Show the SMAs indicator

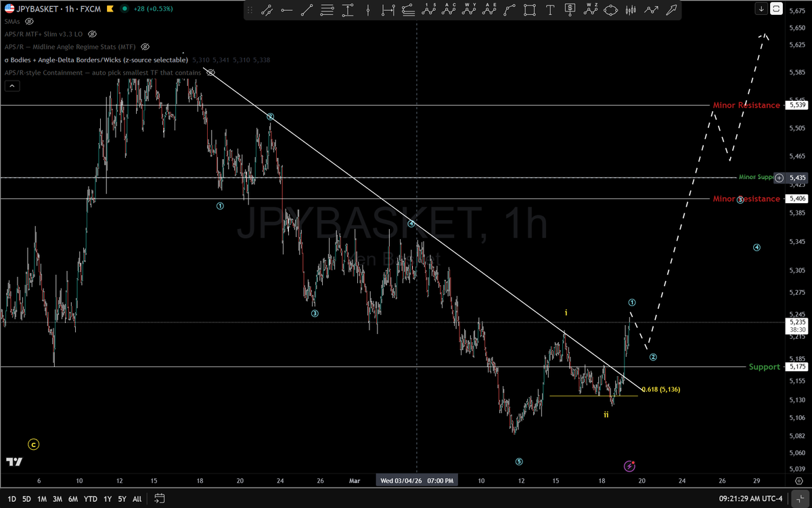pyautogui.click(x=29, y=22)
